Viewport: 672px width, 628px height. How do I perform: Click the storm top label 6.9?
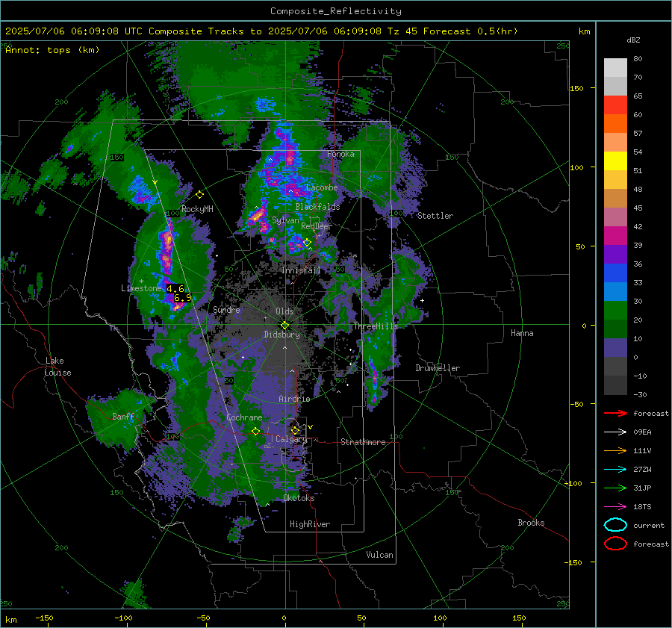coord(183,298)
